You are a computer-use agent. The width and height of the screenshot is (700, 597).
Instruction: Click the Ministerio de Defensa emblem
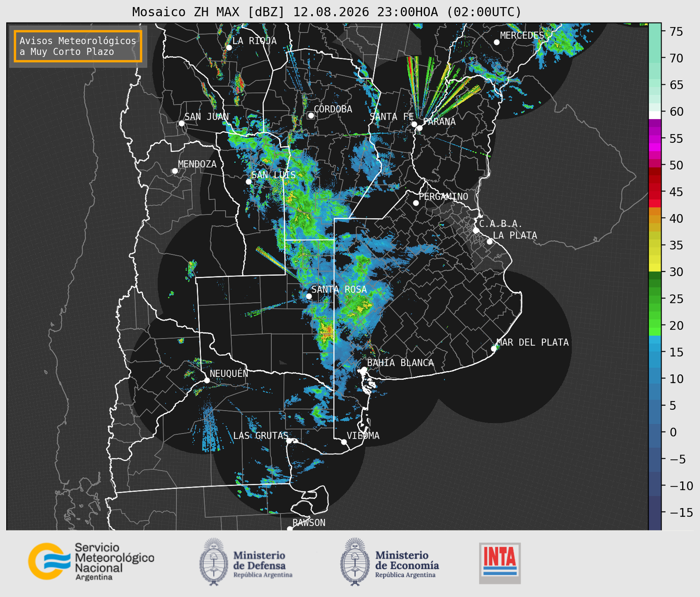(213, 562)
